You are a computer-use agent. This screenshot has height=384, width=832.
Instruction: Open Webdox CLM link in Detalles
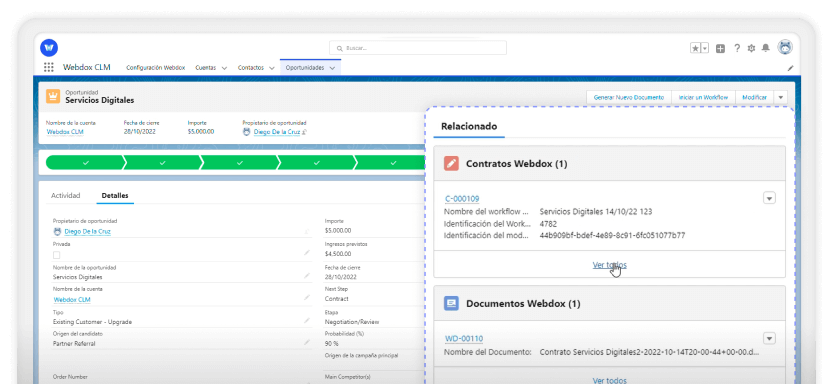(72, 300)
